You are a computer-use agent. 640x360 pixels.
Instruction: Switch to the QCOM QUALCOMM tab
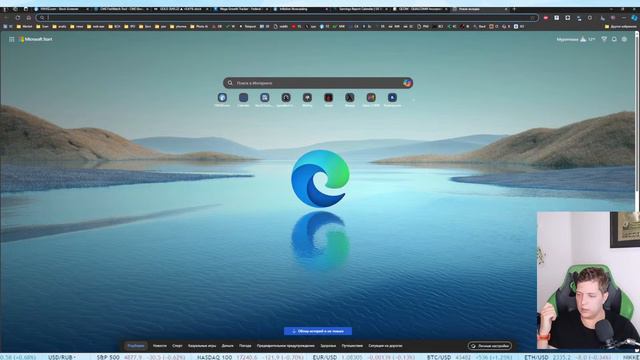pyautogui.click(x=420, y=9)
